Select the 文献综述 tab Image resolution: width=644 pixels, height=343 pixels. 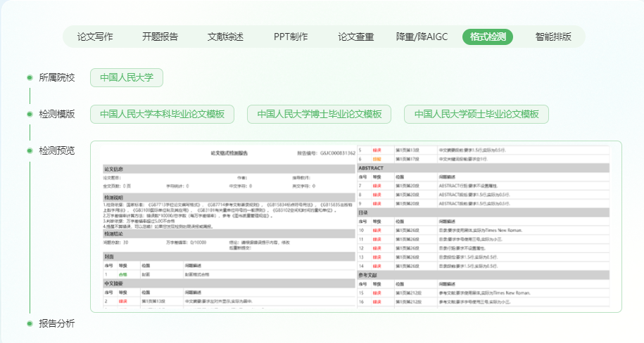pos(225,37)
